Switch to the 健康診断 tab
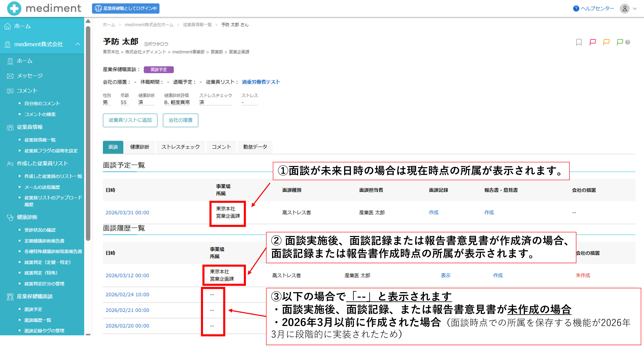The width and height of the screenshot is (644, 346). tap(139, 147)
